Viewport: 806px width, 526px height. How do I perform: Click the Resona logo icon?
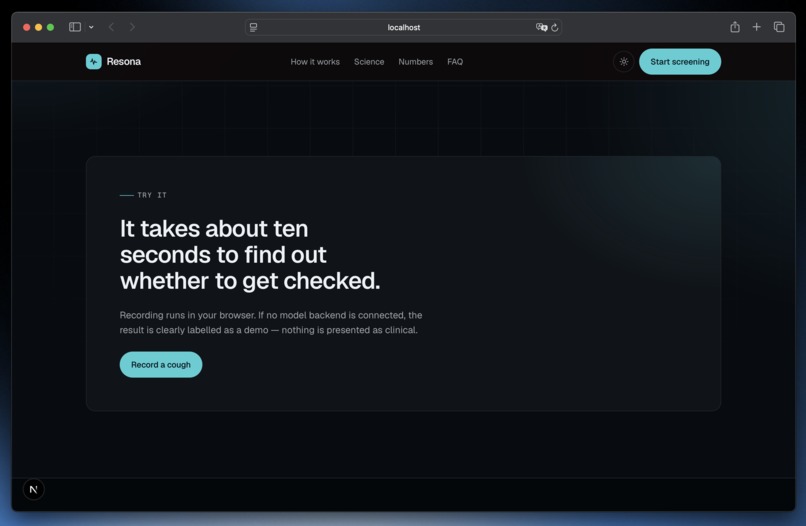[x=94, y=62]
